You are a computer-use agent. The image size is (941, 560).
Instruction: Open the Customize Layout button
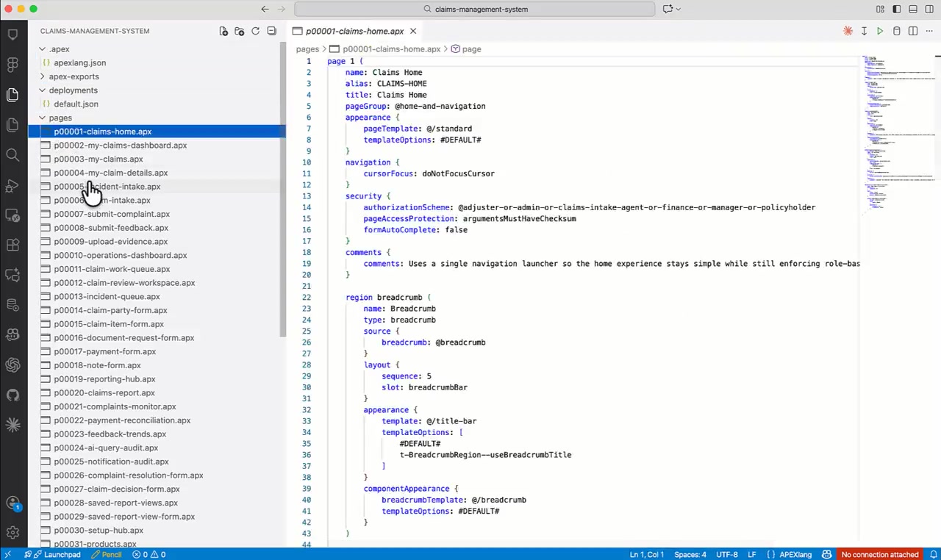[x=880, y=9]
